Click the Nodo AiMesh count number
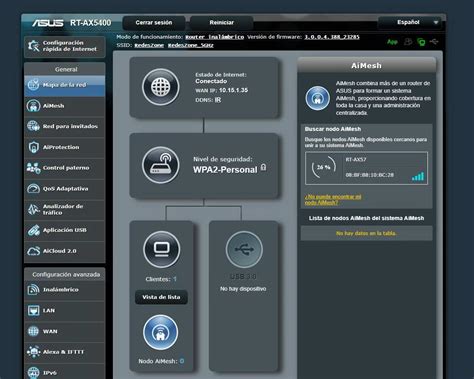The width and height of the screenshot is (474, 379). tap(182, 361)
